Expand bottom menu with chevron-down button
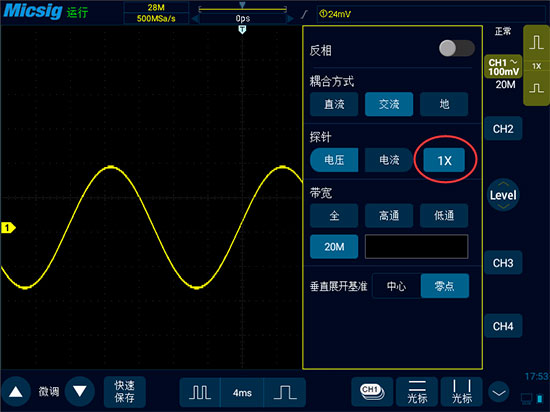The height and width of the screenshot is (412, 550). [499, 393]
